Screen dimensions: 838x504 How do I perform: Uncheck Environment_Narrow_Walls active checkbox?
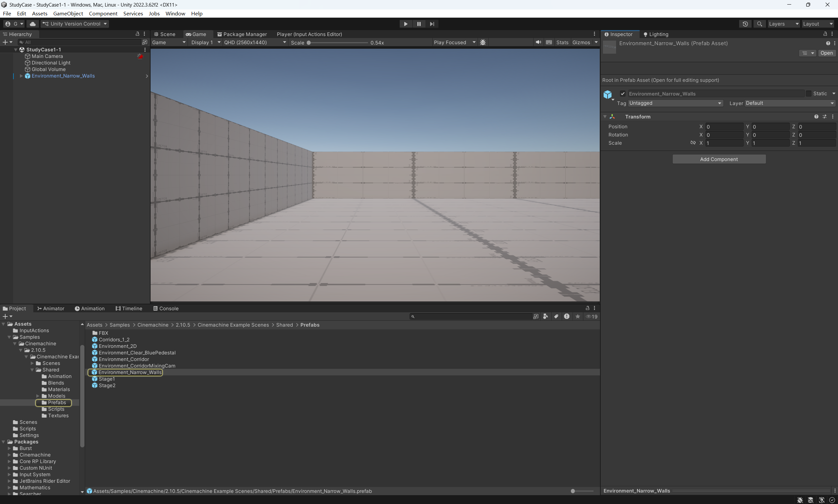[623, 94]
